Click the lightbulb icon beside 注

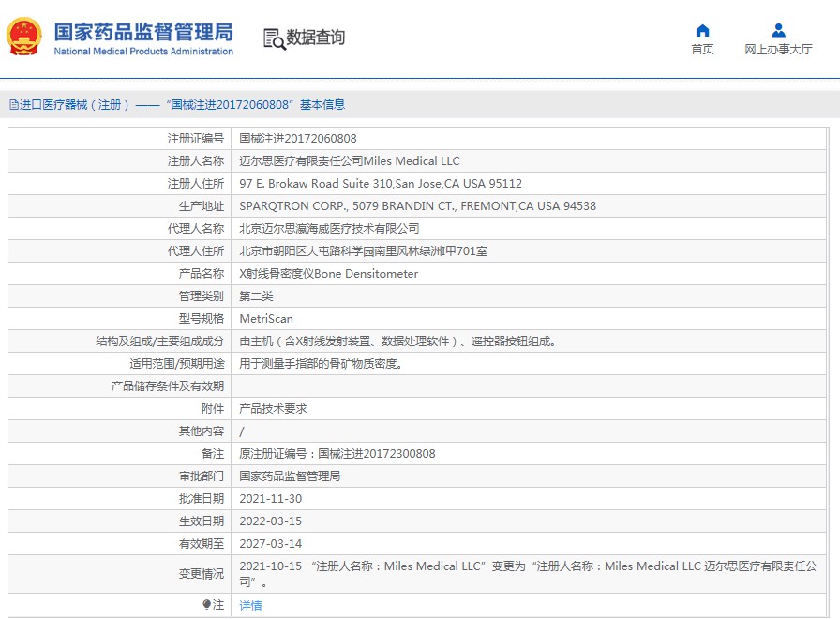(207, 605)
